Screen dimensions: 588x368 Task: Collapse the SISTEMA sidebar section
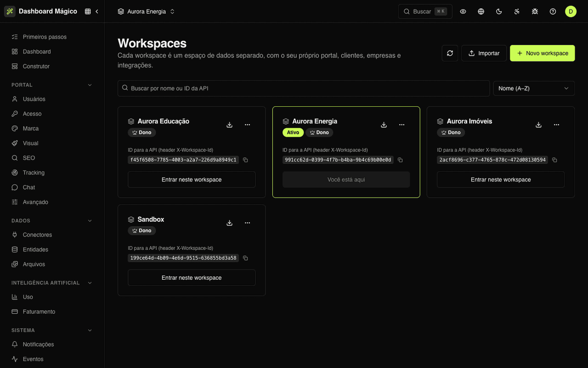(x=90, y=330)
